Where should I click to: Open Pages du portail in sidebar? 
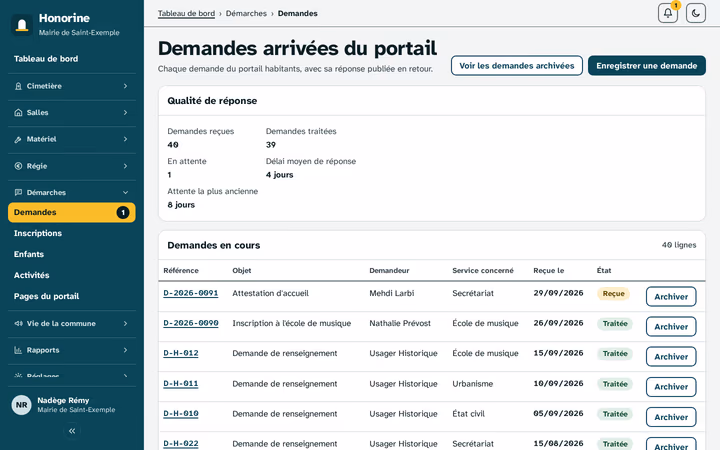tap(72, 297)
